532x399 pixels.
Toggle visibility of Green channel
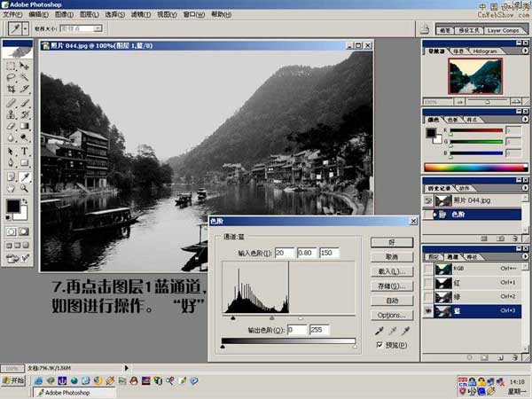click(428, 297)
